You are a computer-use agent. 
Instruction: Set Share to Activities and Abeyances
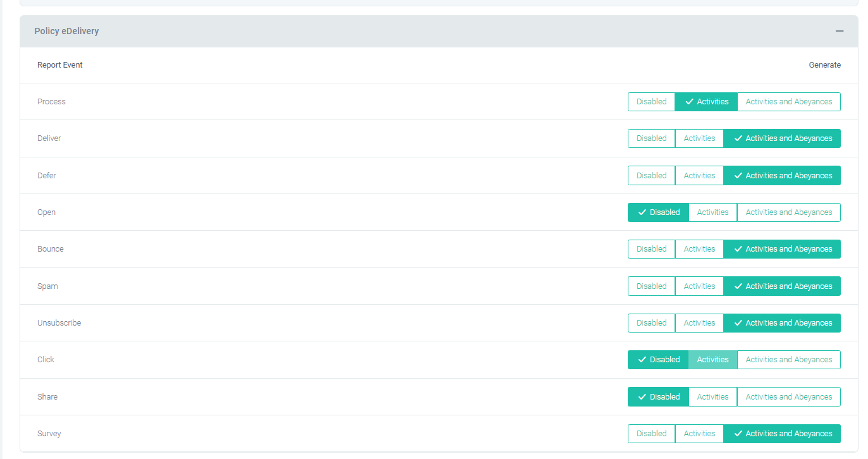pyautogui.click(x=788, y=396)
